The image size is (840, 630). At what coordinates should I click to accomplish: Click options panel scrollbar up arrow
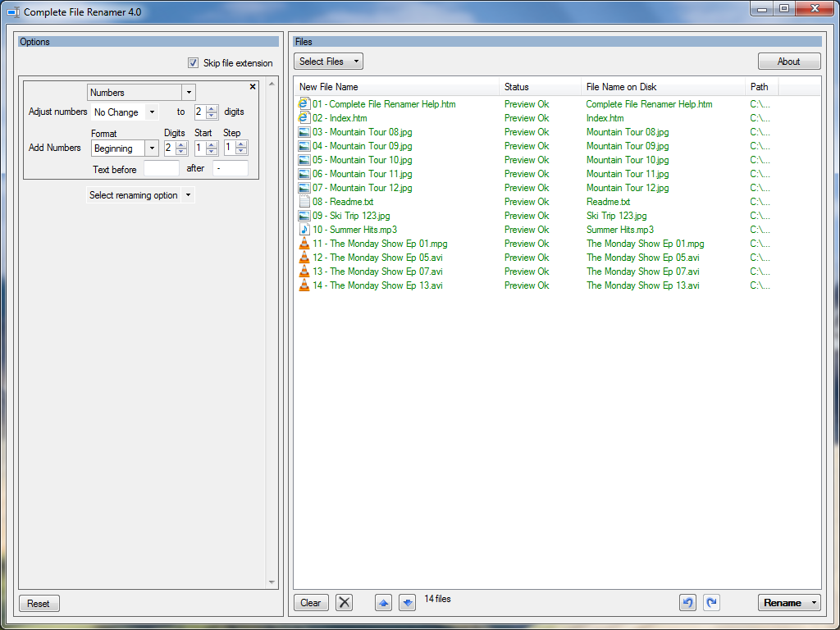[272, 84]
